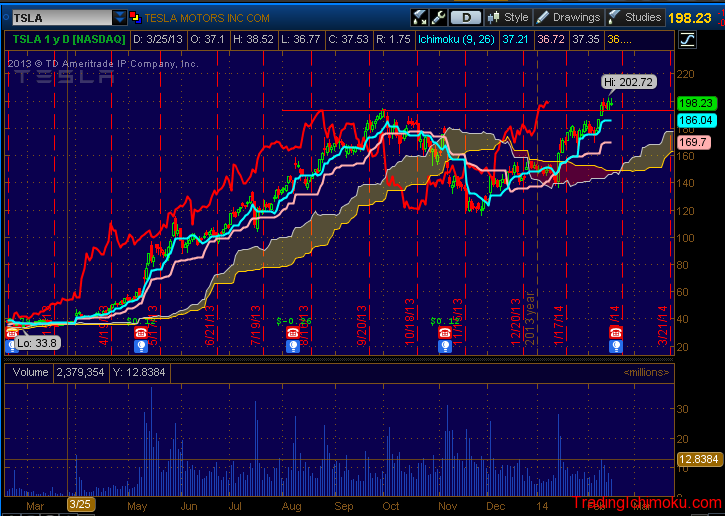
Task: Click the H: 38.52 high price readout
Action: (253, 40)
